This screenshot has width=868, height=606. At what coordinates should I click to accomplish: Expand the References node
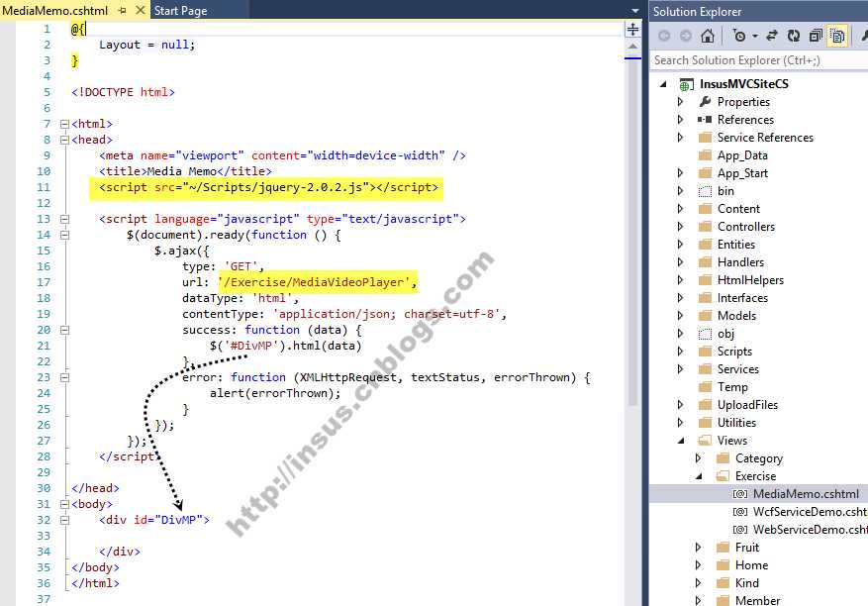point(680,120)
